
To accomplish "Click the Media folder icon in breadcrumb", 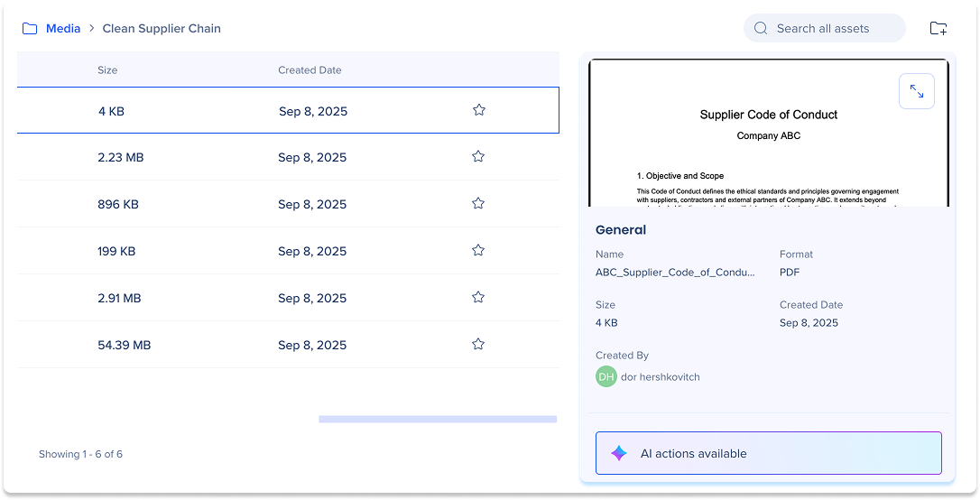I will point(30,28).
